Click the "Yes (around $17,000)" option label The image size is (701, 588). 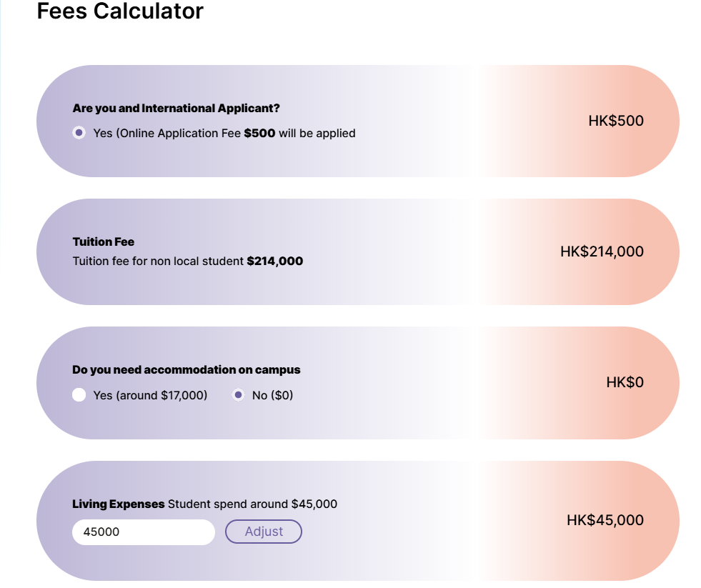[150, 395]
